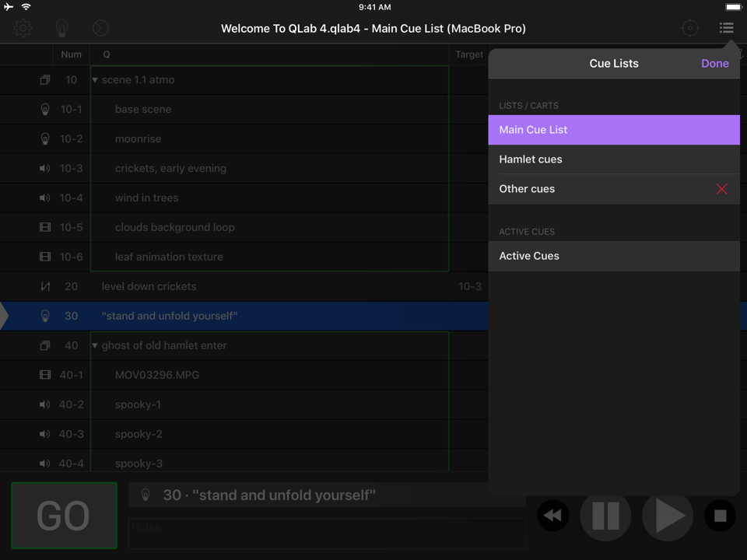Switch to Hamlet cues list
747x560 pixels.
613,159
